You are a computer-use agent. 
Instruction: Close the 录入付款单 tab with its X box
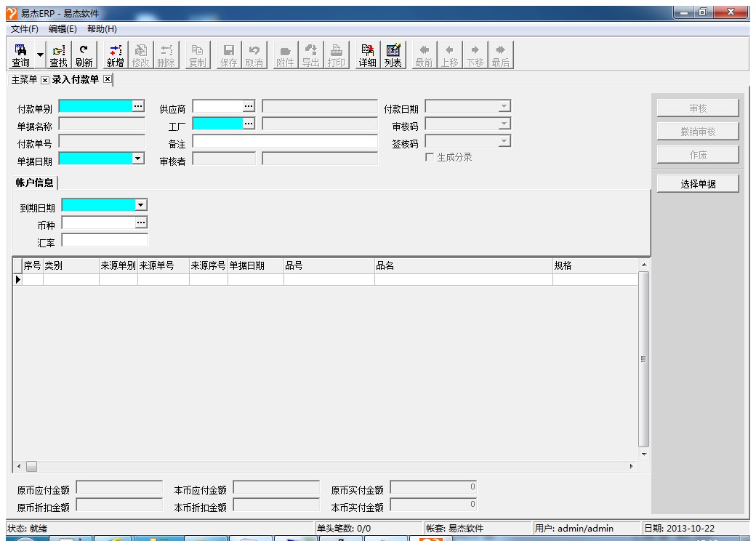pos(108,79)
